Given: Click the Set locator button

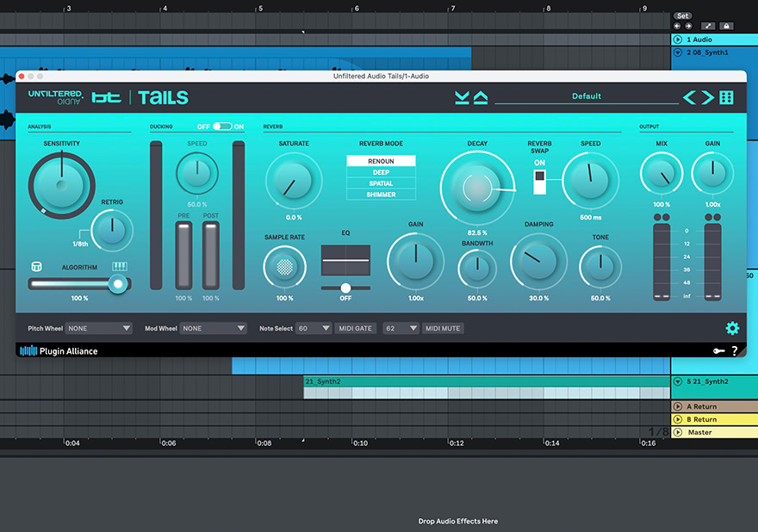Looking at the screenshot, I should 682,16.
